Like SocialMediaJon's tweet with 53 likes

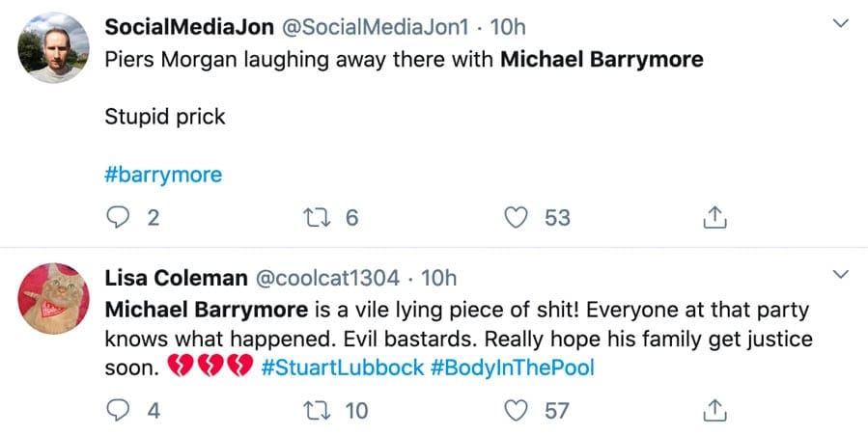pyautogui.click(x=518, y=218)
